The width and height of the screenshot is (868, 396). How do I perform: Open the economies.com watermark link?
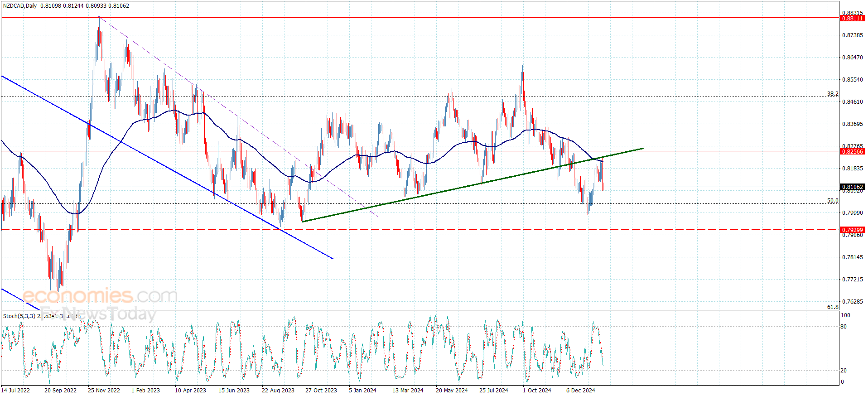click(100, 296)
